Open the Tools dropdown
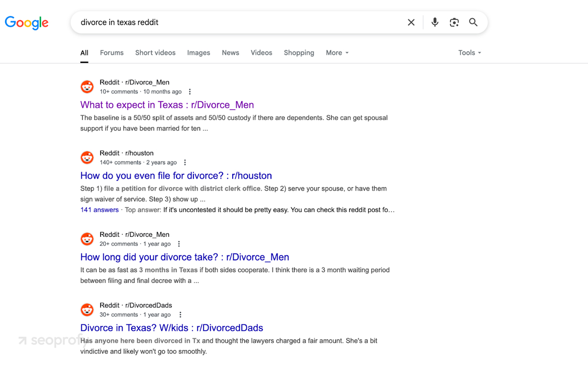The image size is (588, 367). (469, 53)
